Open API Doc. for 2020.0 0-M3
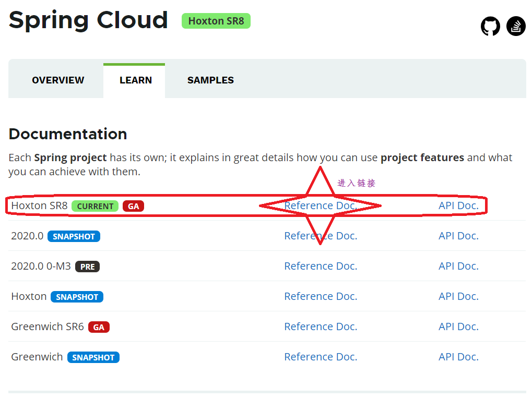Screen dimensions: 532x399 pos(458,266)
